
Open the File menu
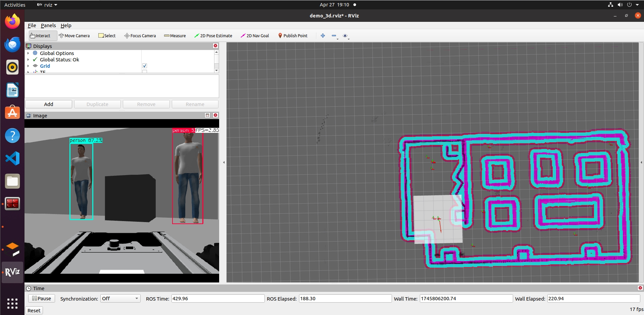tap(32, 25)
